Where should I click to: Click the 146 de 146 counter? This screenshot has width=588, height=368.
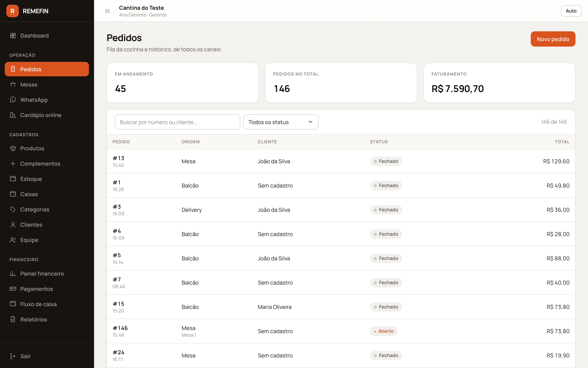tap(554, 122)
